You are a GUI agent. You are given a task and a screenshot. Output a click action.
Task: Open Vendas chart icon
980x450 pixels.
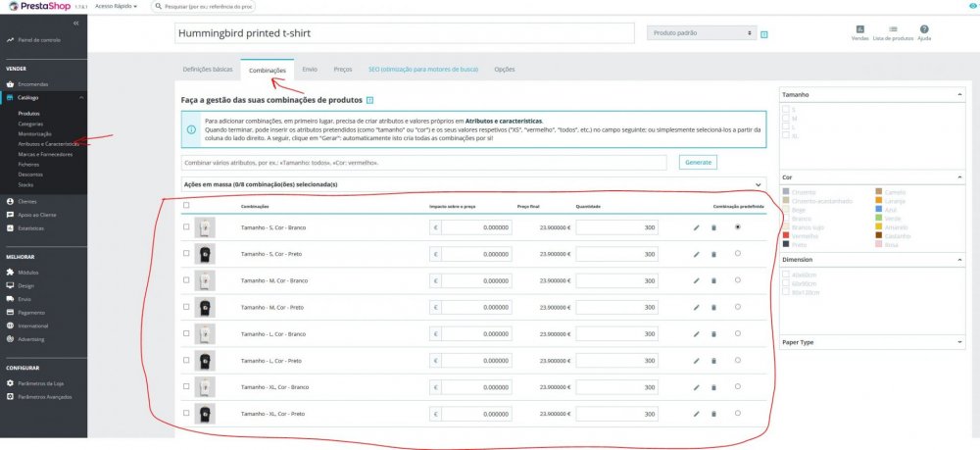[859, 29]
